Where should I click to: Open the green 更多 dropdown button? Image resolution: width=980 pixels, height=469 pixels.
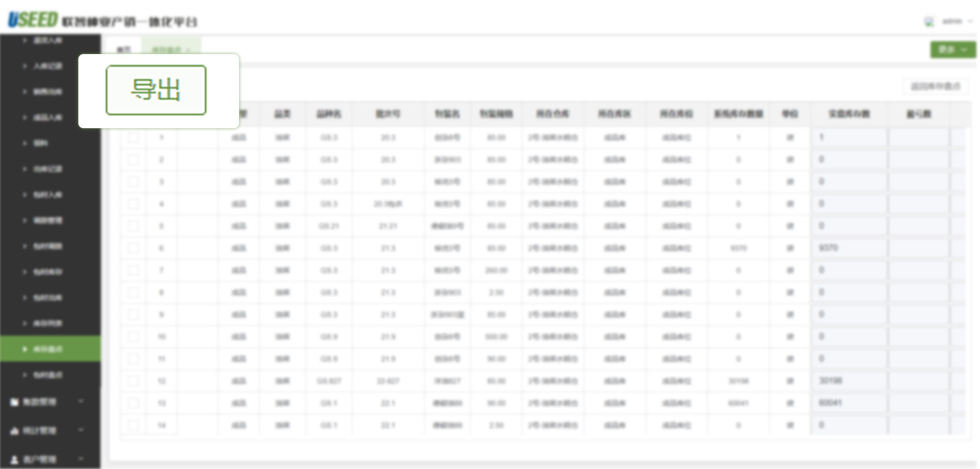click(x=952, y=49)
